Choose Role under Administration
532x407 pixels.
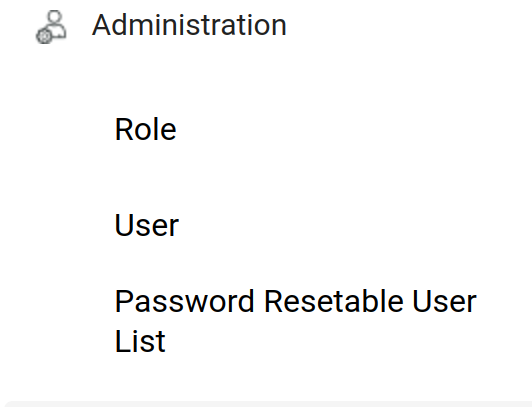(146, 129)
